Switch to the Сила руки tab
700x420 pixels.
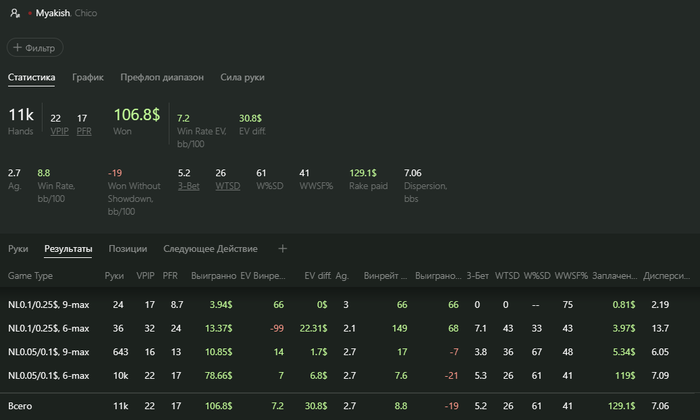(x=242, y=77)
